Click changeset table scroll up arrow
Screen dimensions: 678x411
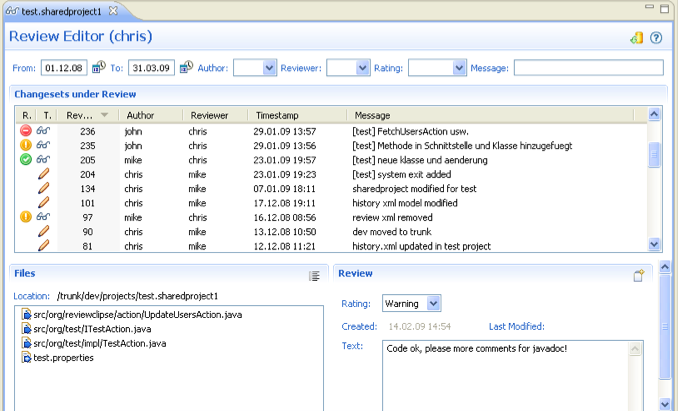point(654,114)
